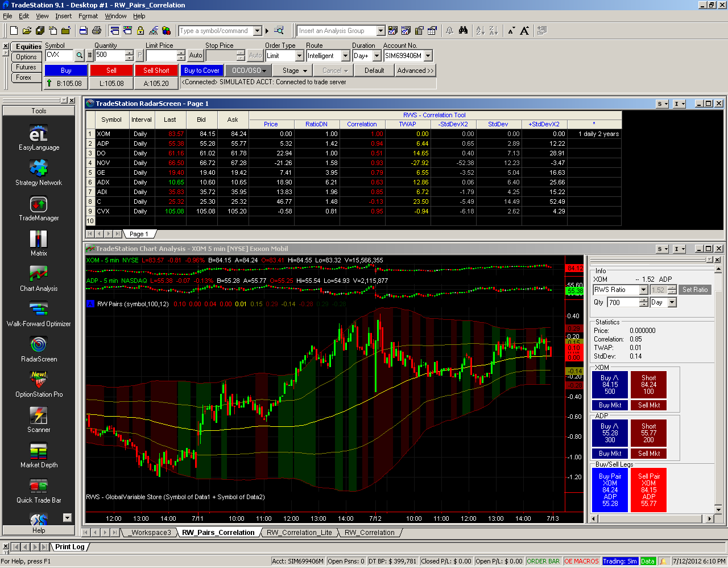
Task: Click the red Sell Pair button
Action: click(x=649, y=490)
